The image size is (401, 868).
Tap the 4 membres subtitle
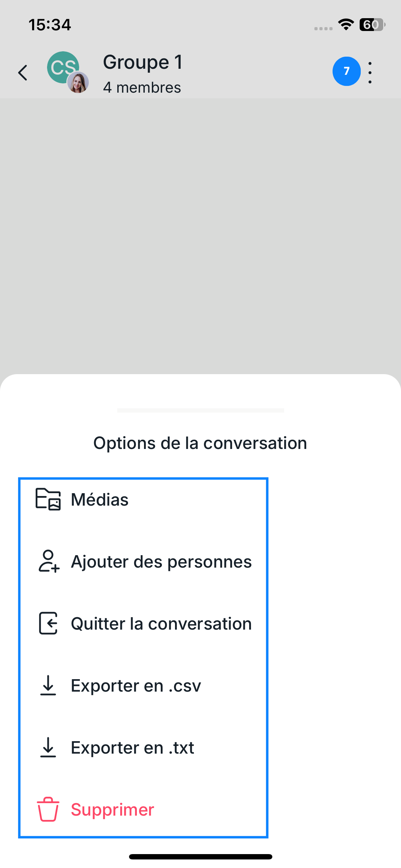point(142,88)
